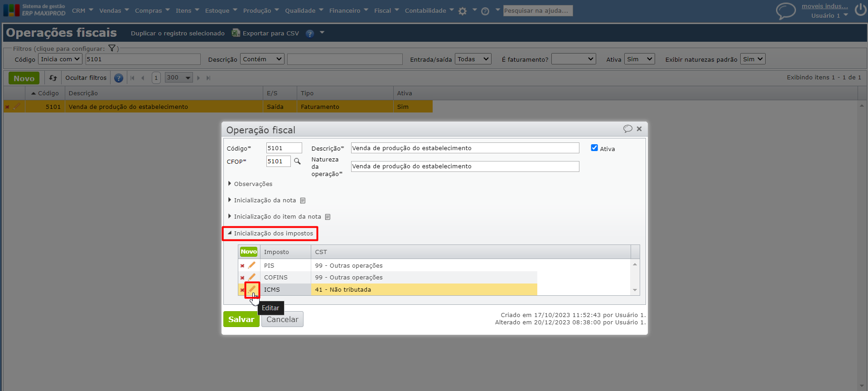Click the power logout icon
Viewport: 868px width, 391px height.
[860, 10]
